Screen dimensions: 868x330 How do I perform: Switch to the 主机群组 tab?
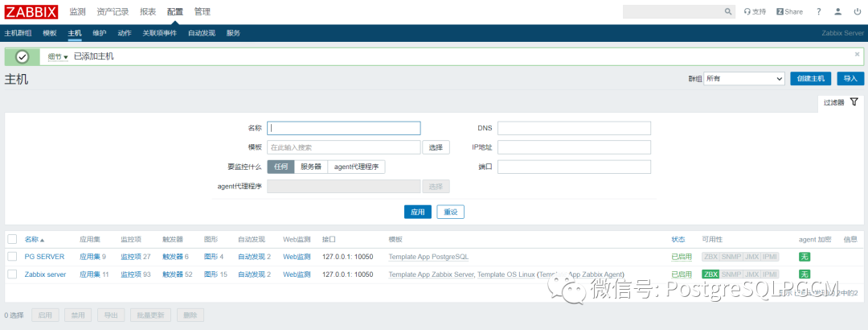pos(18,33)
